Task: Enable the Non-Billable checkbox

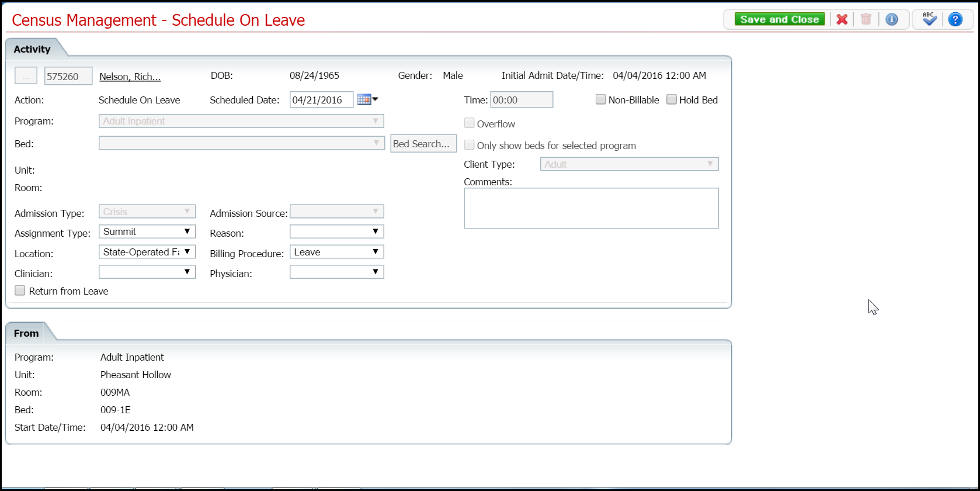Action: click(600, 100)
